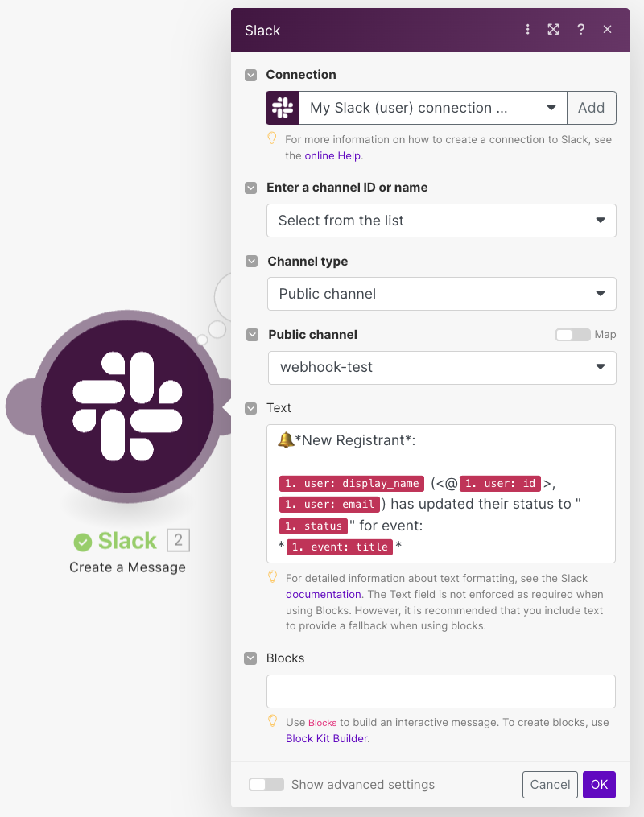Image resolution: width=644 pixels, height=817 pixels.
Task: Click the lightbulb icon near the connection help text
Action: click(272, 138)
